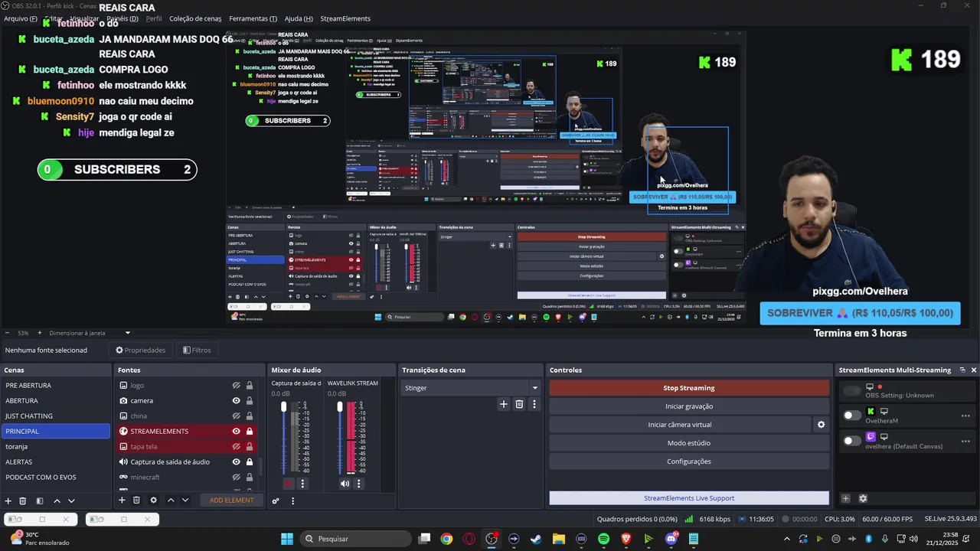Move the selected source up in Fontes

pyautogui.click(x=171, y=500)
